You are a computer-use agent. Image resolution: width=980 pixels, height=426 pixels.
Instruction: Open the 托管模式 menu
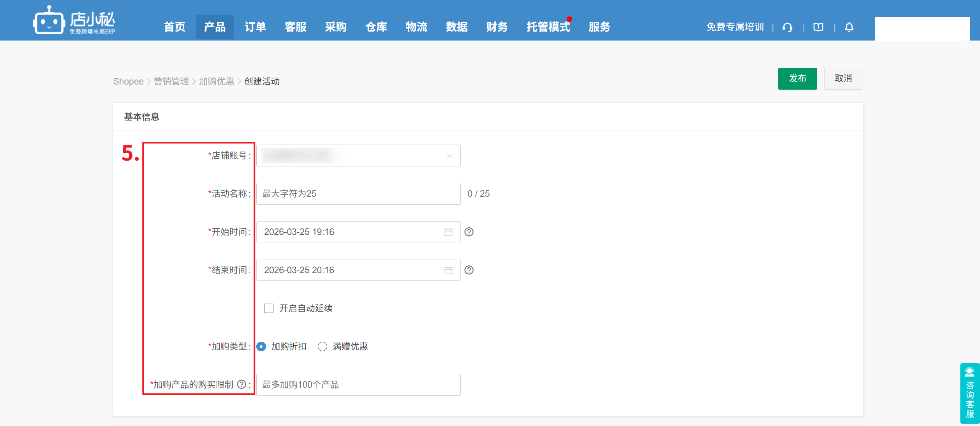coord(548,27)
